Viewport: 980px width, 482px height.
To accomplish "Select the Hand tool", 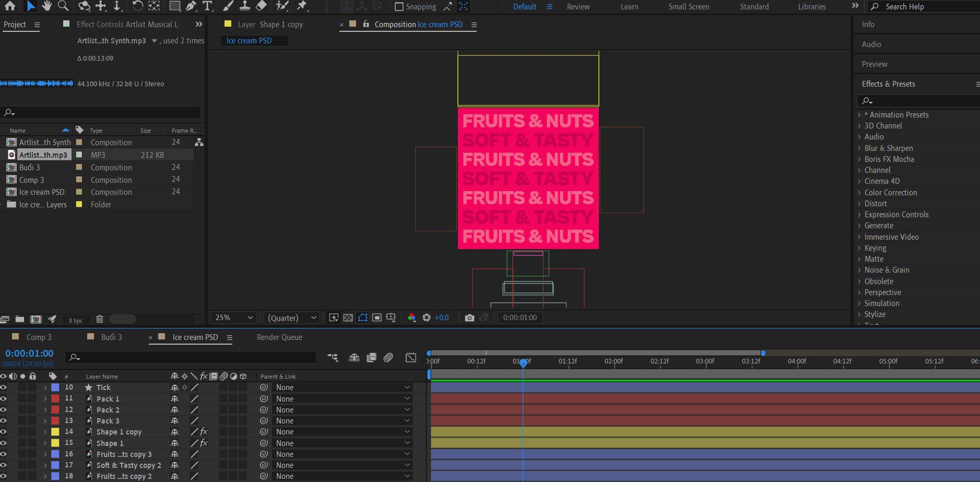I will (x=47, y=6).
